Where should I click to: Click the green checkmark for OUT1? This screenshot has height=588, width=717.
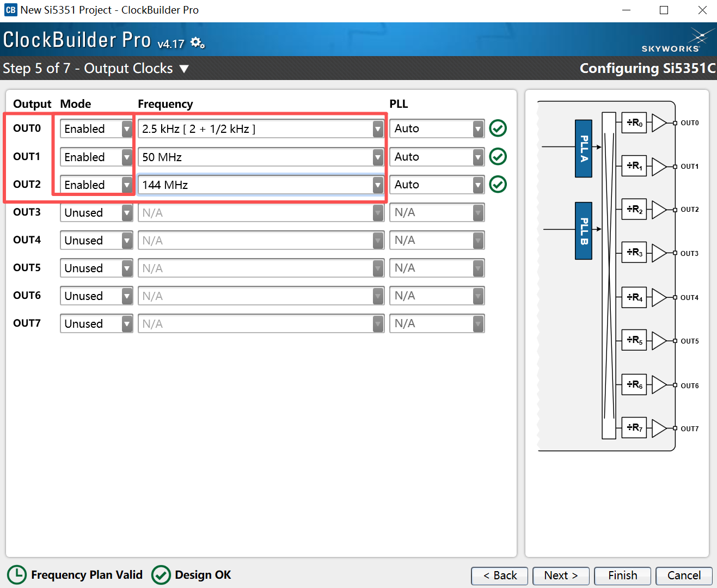pos(498,157)
